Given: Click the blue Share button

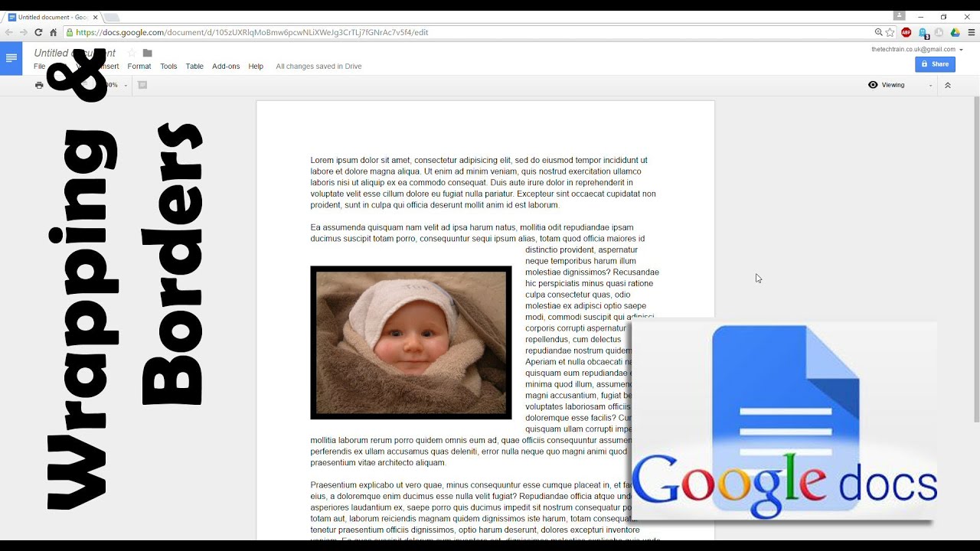Looking at the screenshot, I should [x=935, y=64].
